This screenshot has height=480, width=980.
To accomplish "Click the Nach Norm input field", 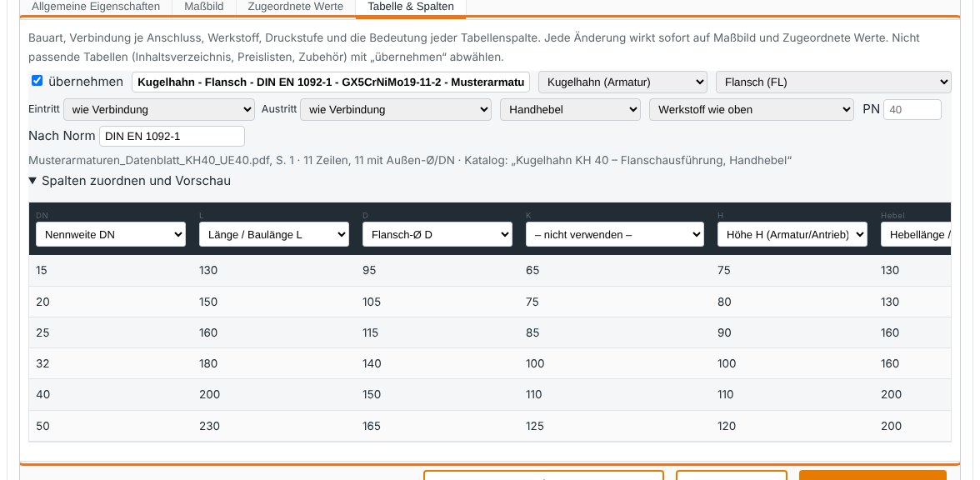I will (172, 137).
